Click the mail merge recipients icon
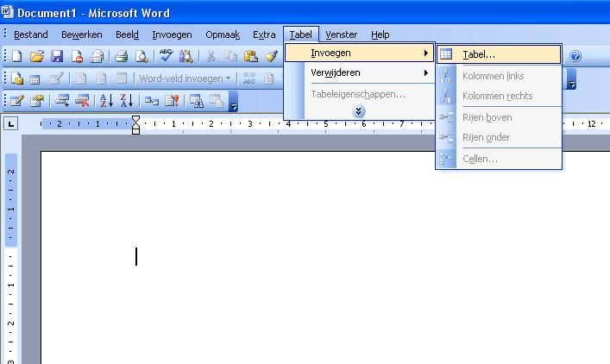The image size is (610, 364). click(56, 78)
